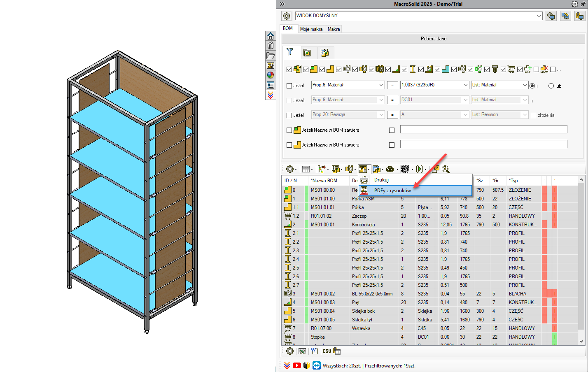Expand the panel chevron at top-left of MacroSolid
Image resolution: width=588 pixels, height=372 pixels.
[x=282, y=4]
